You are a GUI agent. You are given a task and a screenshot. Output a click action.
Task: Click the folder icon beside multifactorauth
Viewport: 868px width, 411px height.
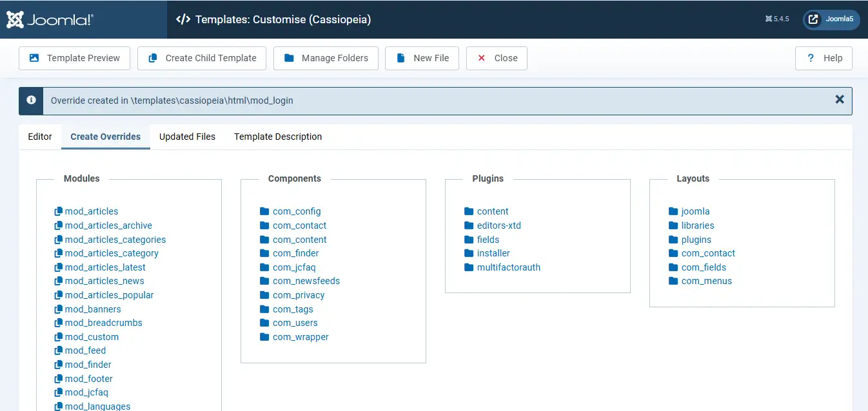(469, 267)
